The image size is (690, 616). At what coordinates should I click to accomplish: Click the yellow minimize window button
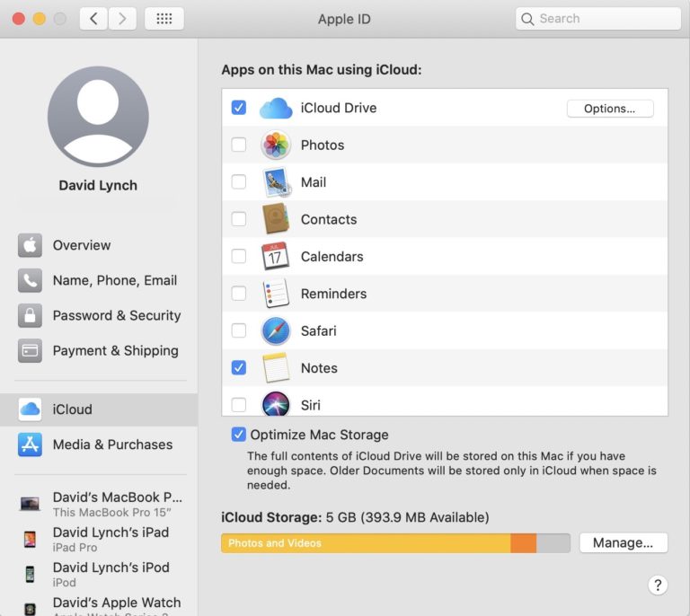tap(40, 19)
